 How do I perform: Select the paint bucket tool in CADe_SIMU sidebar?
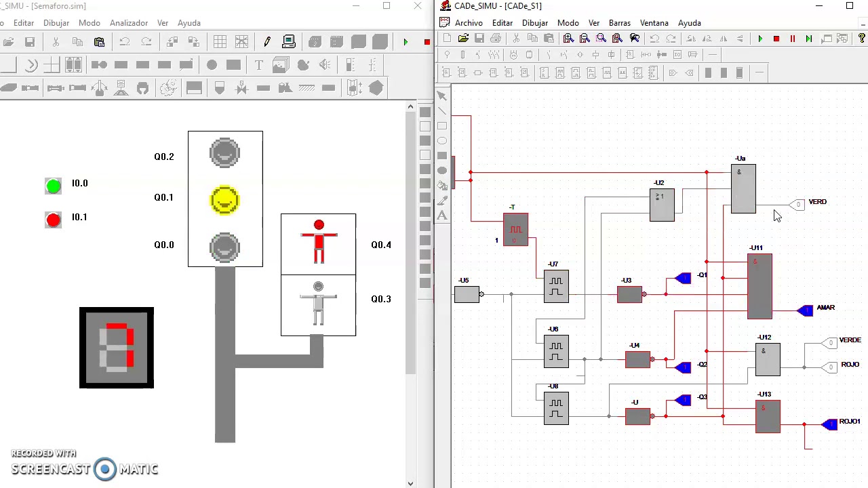442,186
